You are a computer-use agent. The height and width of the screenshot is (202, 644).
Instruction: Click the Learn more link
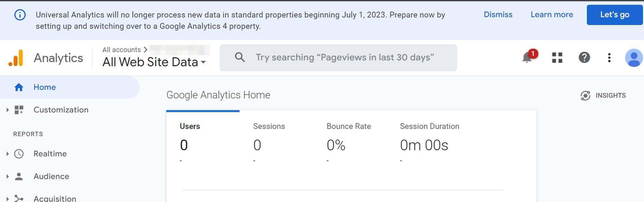click(x=552, y=15)
